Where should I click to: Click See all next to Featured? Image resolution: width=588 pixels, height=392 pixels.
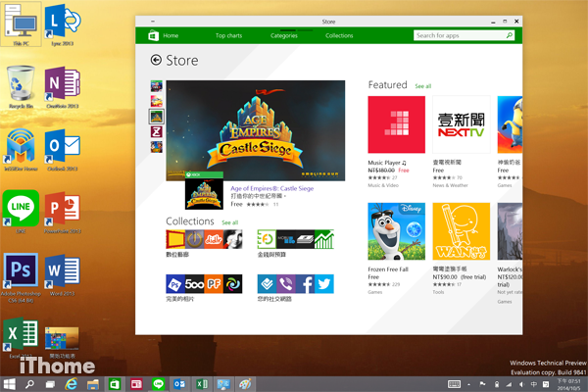tap(423, 86)
